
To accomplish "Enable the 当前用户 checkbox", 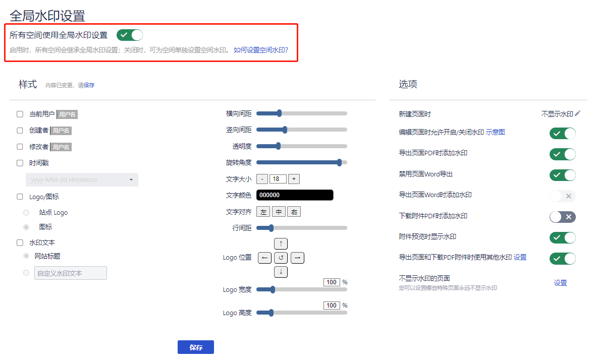I will pos(20,114).
